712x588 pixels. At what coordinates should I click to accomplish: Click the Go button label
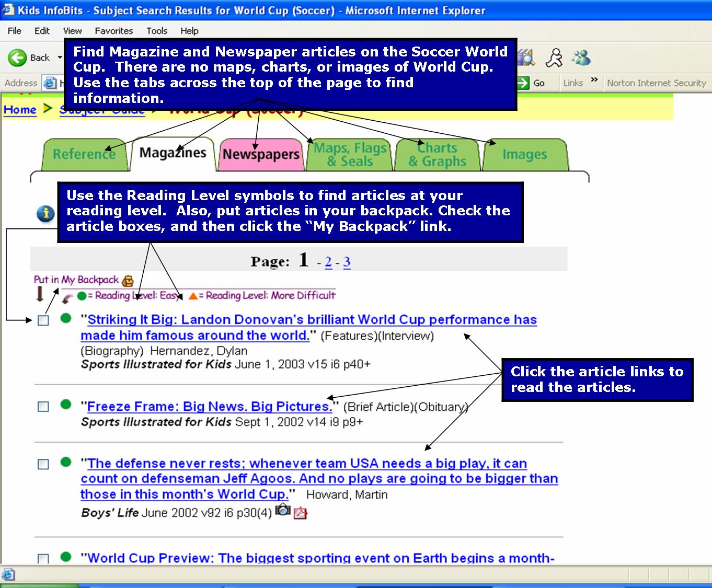coord(539,83)
